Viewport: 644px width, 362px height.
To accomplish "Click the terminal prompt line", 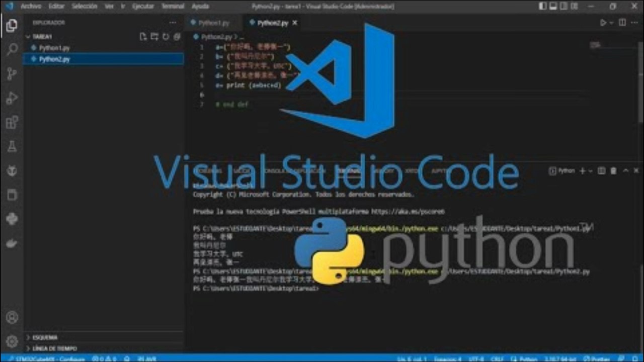I will (x=256, y=289).
